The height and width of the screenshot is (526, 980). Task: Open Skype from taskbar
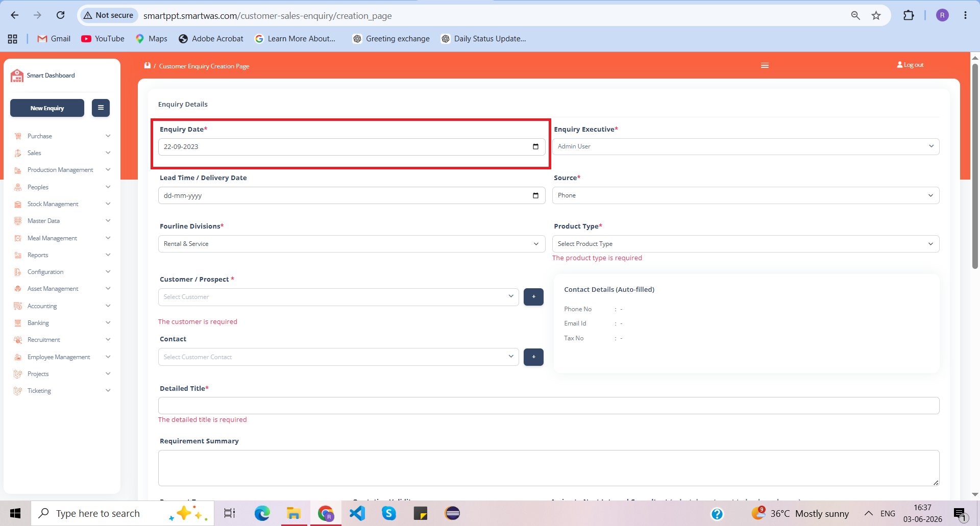tap(389, 513)
